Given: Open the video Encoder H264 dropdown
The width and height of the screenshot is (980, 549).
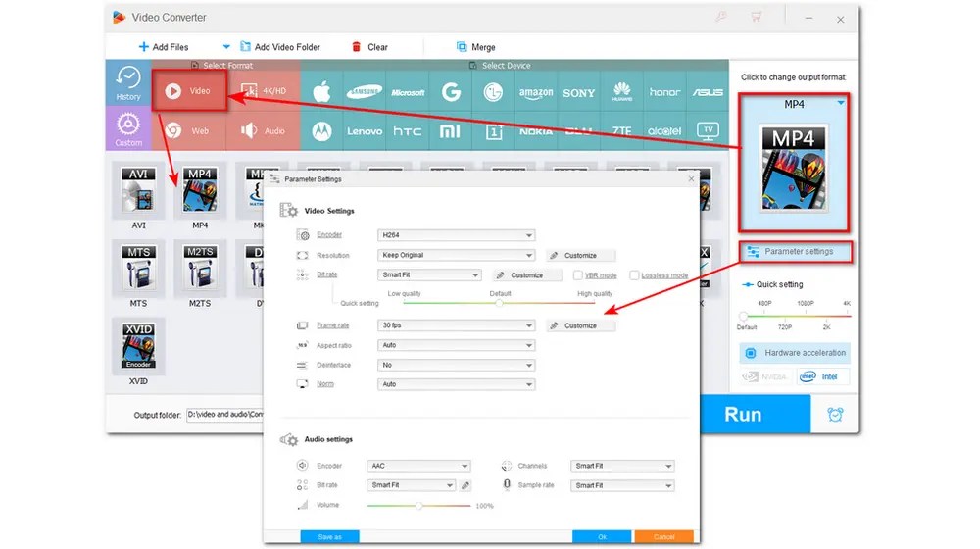Looking at the screenshot, I should pyautogui.click(x=457, y=235).
